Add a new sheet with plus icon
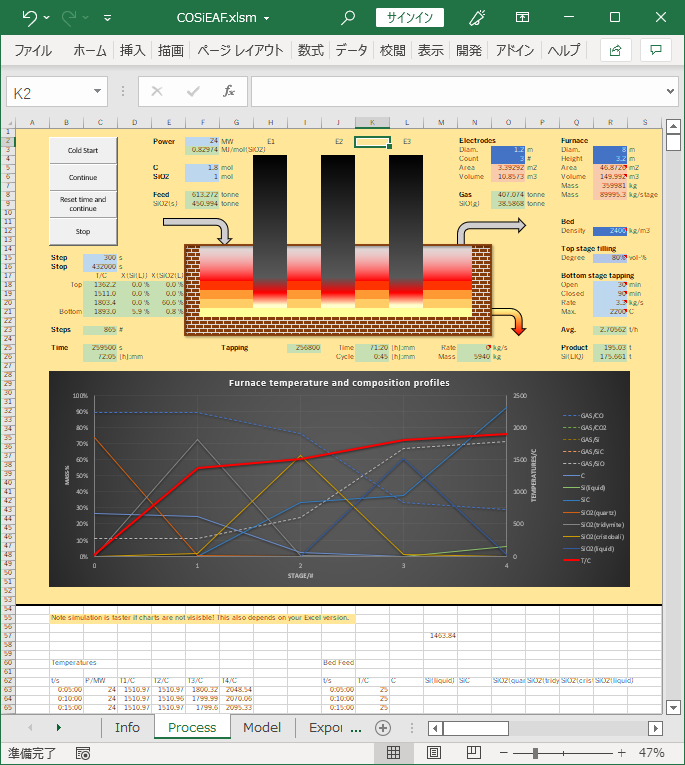The height and width of the screenshot is (765, 685). pyautogui.click(x=383, y=728)
